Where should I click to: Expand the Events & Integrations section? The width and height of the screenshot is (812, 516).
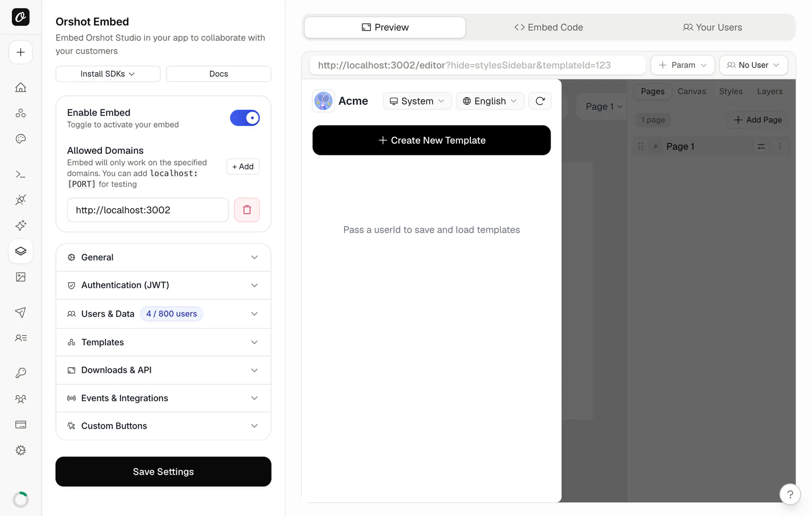[x=163, y=398]
